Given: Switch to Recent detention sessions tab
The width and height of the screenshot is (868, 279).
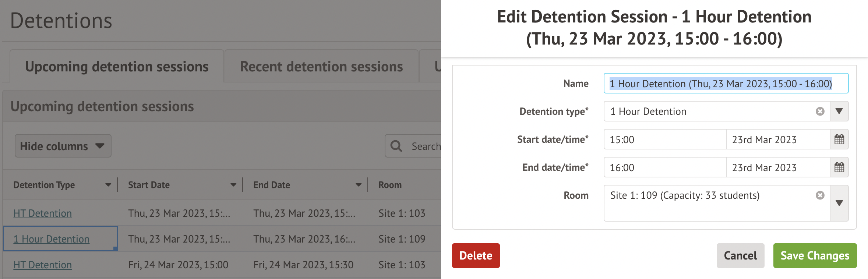Looking at the screenshot, I should click(321, 67).
